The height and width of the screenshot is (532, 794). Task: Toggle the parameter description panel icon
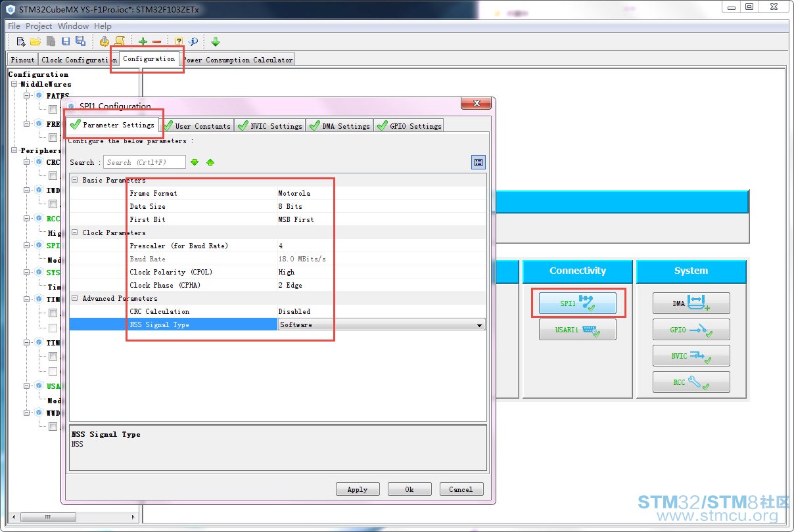(x=479, y=162)
